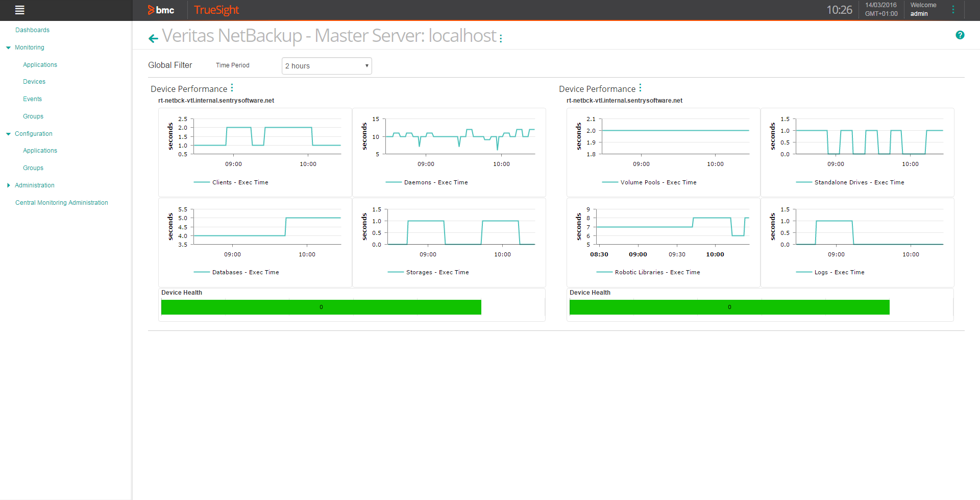The width and height of the screenshot is (980, 500).
Task: Toggle the Standalone Drives - Exec Time legend
Action: [850, 182]
